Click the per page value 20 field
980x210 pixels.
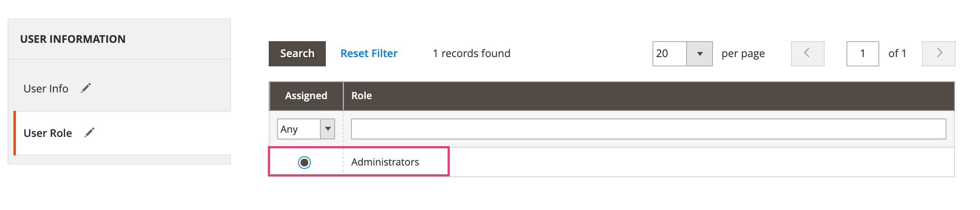click(x=669, y=54)
